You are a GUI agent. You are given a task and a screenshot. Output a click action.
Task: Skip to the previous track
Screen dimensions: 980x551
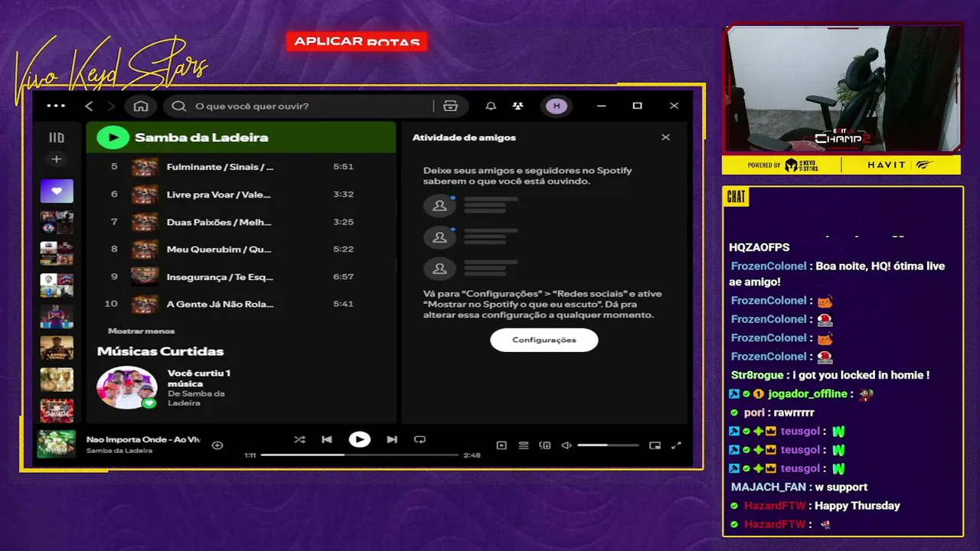[x=327, y=439]
